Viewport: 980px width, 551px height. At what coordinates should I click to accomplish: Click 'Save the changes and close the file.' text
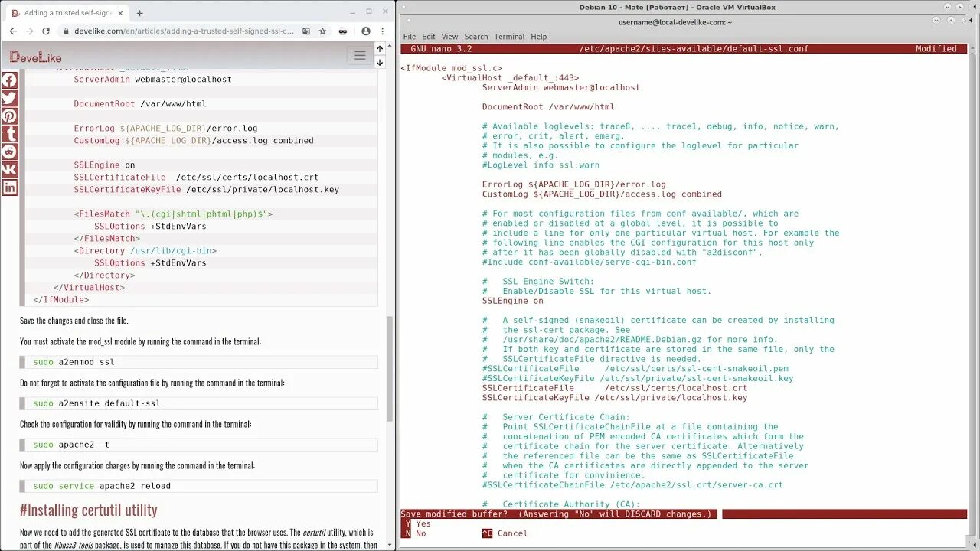click(74, 321)
